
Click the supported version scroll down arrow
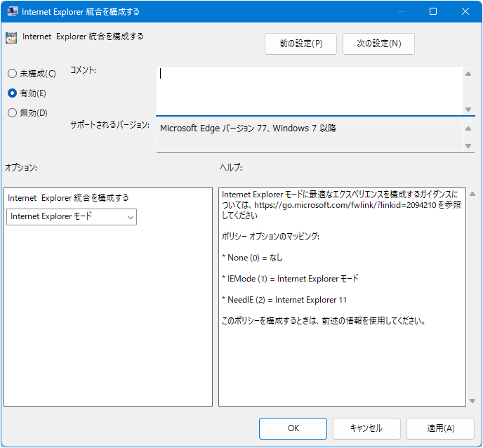point(468,146)
